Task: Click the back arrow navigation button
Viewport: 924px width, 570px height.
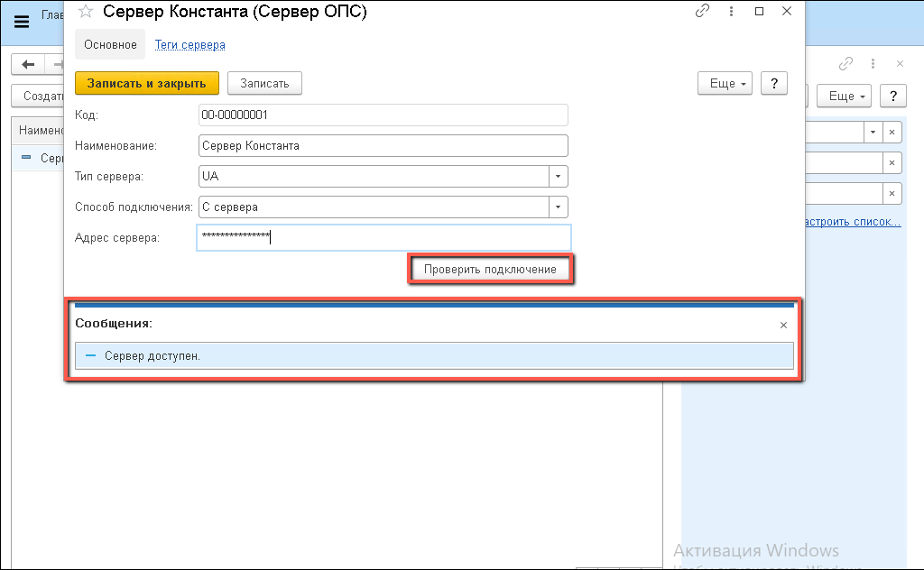Action: coord(28,64)
